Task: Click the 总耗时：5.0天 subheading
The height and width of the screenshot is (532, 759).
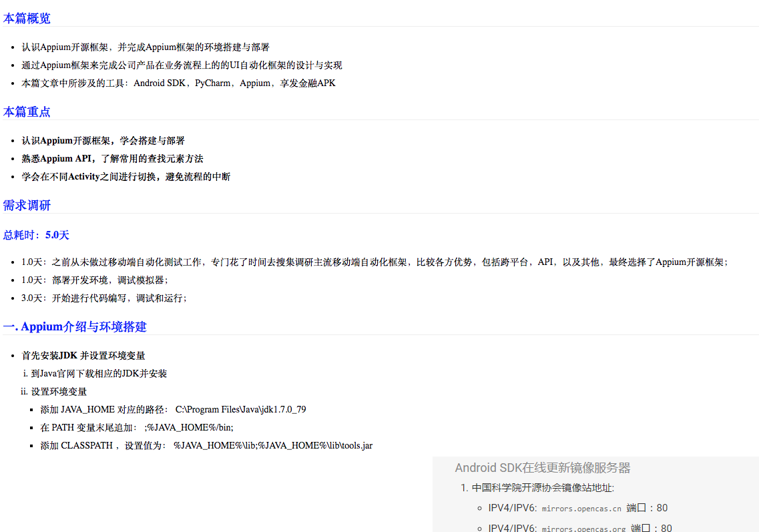Action: 36,235
